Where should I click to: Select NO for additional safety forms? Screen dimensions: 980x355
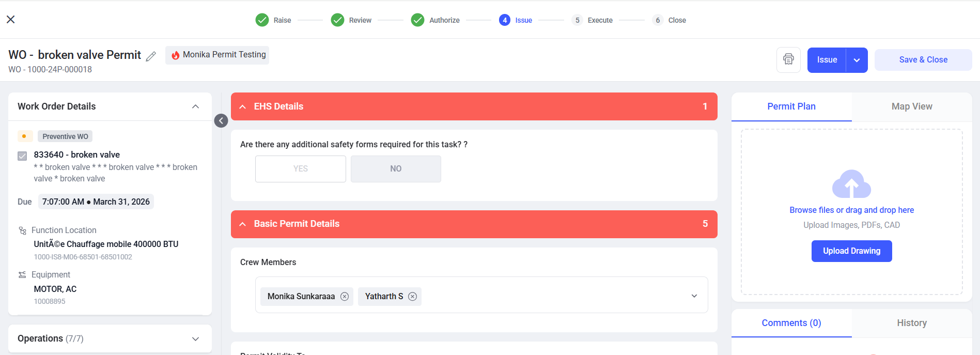(396, 169)
